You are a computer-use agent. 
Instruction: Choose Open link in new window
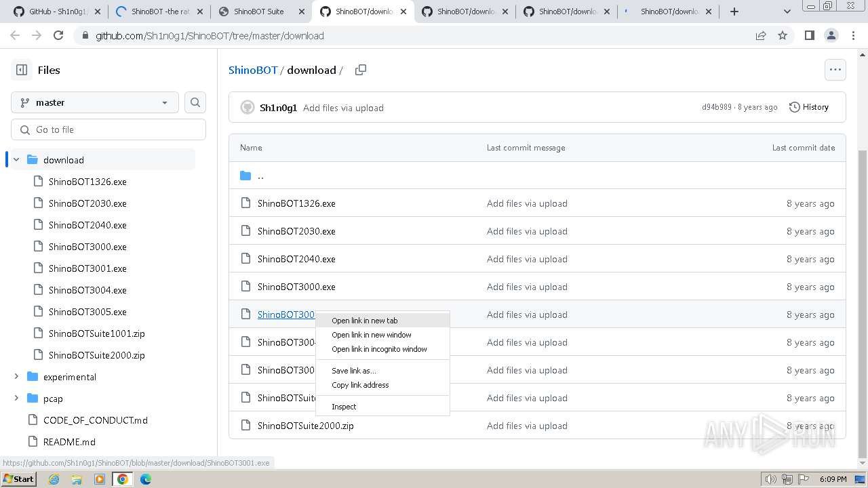tap(382, 335)
